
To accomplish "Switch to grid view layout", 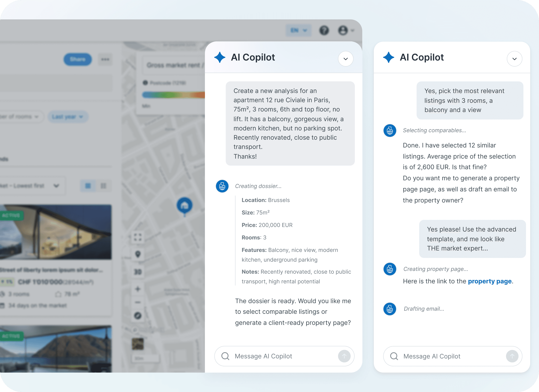I will pos(88,186).
